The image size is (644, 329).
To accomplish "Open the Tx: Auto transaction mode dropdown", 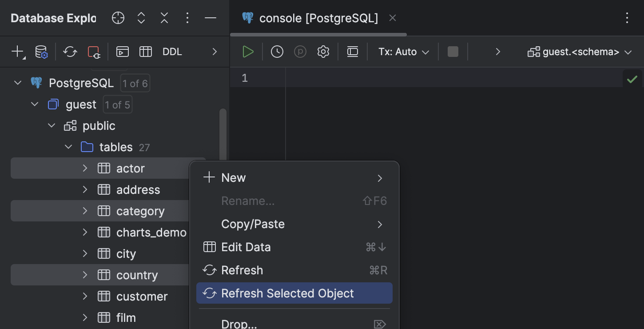I will pyautogui.click(x=403, y=51).
